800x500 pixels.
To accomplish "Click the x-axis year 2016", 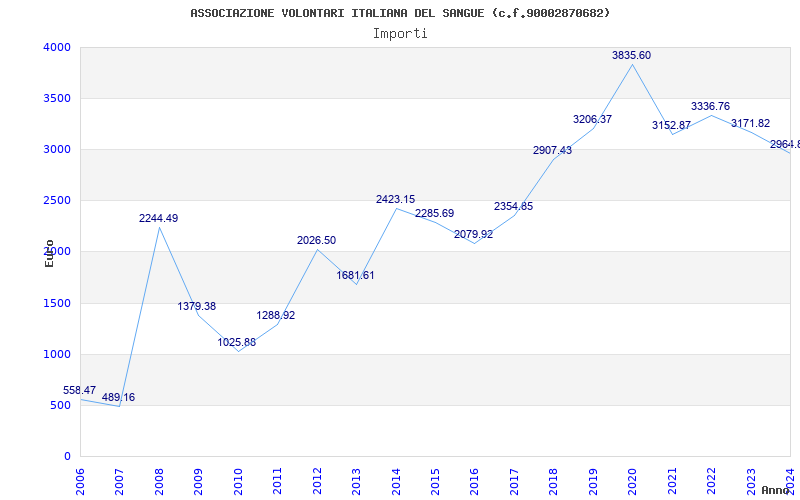I will point(474,482).
